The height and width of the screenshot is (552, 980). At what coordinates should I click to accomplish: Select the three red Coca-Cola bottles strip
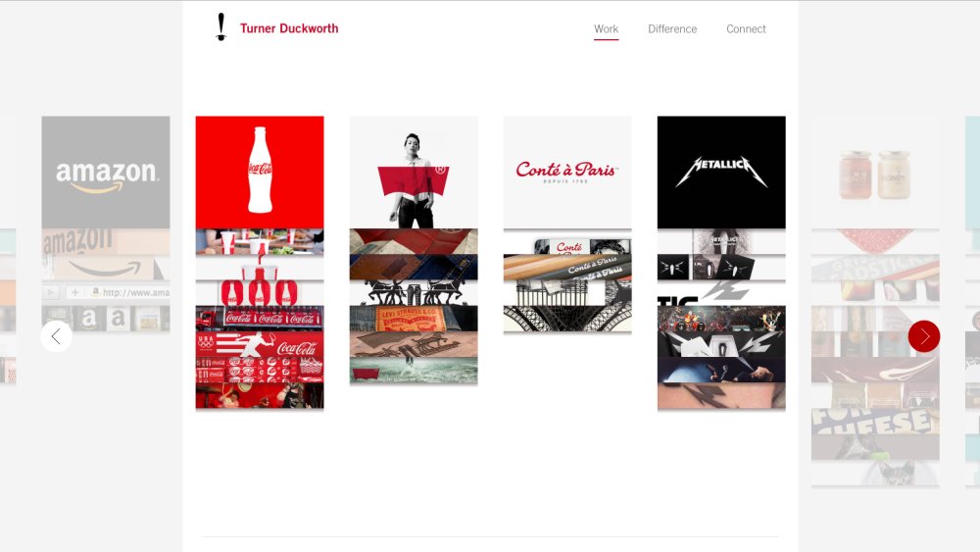260,293
